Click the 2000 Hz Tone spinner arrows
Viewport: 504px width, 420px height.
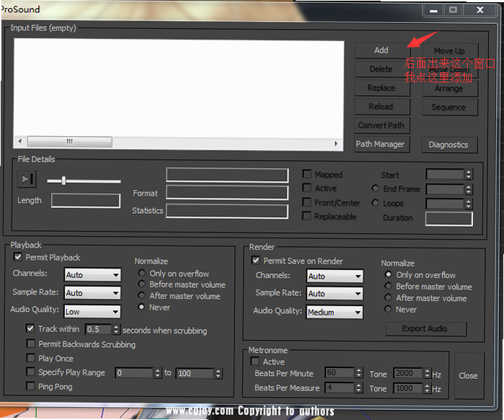tap(427, 373)
